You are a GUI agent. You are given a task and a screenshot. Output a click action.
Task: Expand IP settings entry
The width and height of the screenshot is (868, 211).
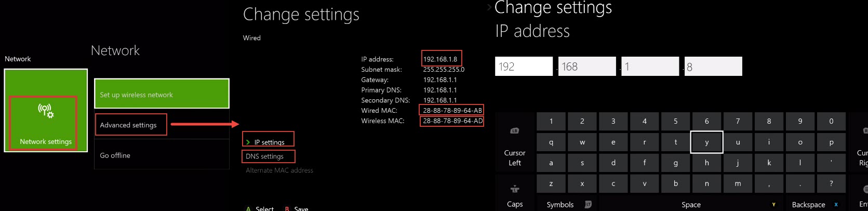(x=269, y=142)
